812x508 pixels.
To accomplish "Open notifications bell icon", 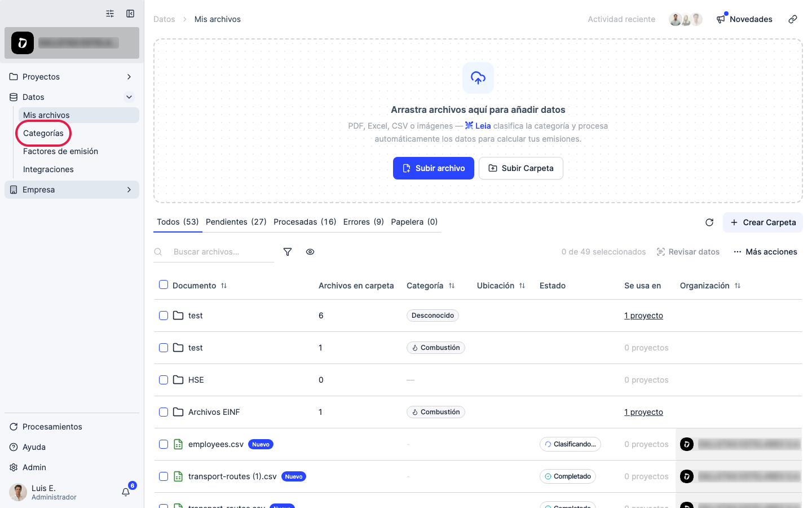I will 126,492.
